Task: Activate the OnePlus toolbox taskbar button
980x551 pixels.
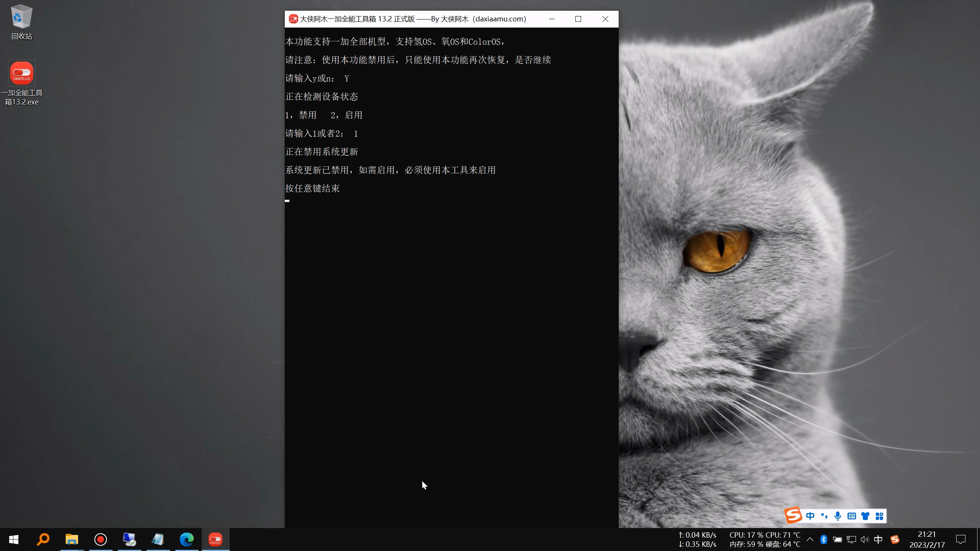Action: tap(216, 540)
